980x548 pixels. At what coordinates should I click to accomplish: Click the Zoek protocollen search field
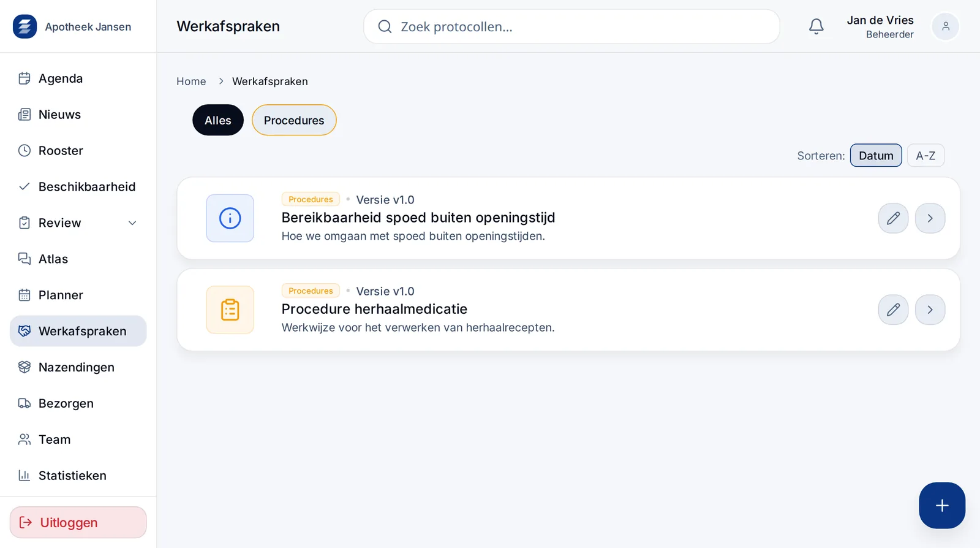571,26
